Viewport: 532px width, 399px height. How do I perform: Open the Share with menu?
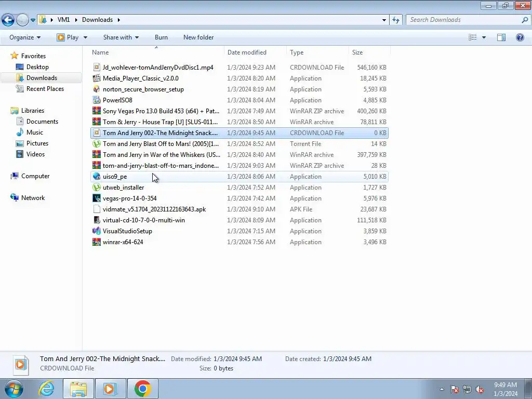[121, 37]
